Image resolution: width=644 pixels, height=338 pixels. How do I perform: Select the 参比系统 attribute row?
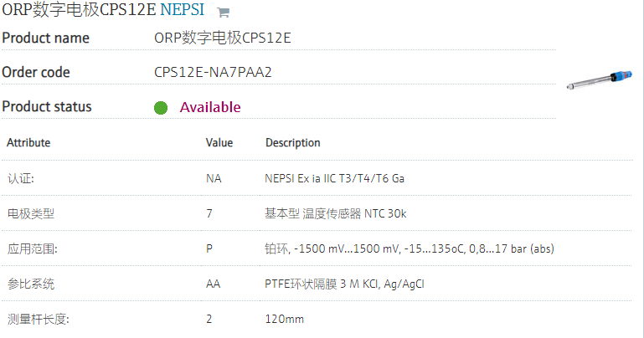(317, 284)
